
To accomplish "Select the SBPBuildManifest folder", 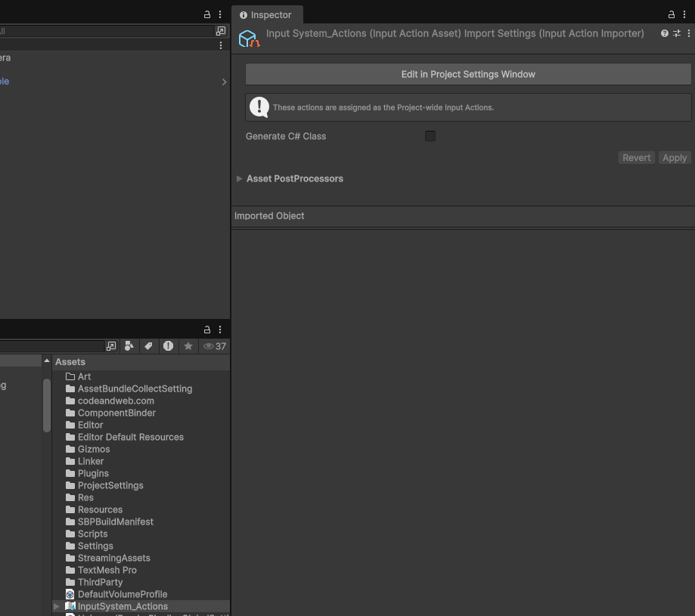I will click(x=141, y=522).
